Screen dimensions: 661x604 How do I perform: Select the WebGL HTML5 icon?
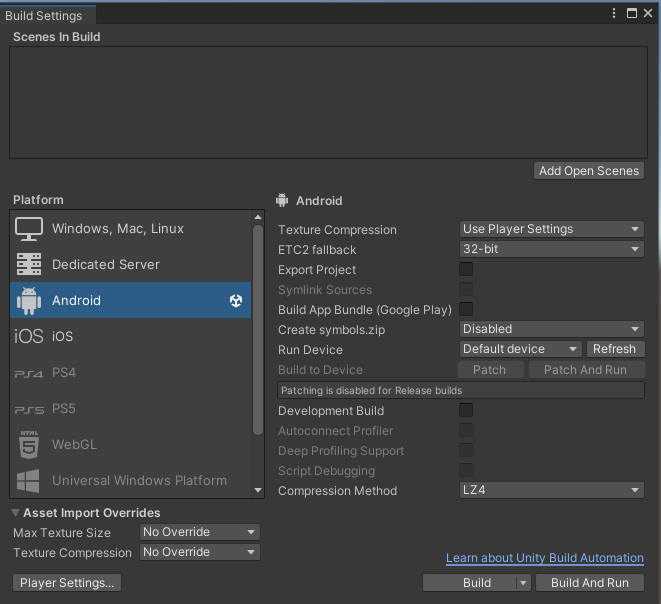point(29,444)
